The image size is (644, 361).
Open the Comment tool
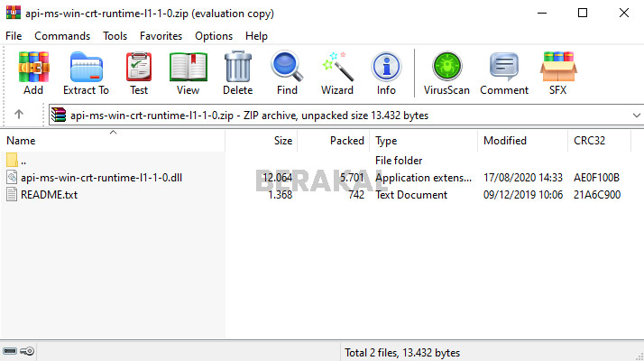pyautogui.click(x=504, y=73)
